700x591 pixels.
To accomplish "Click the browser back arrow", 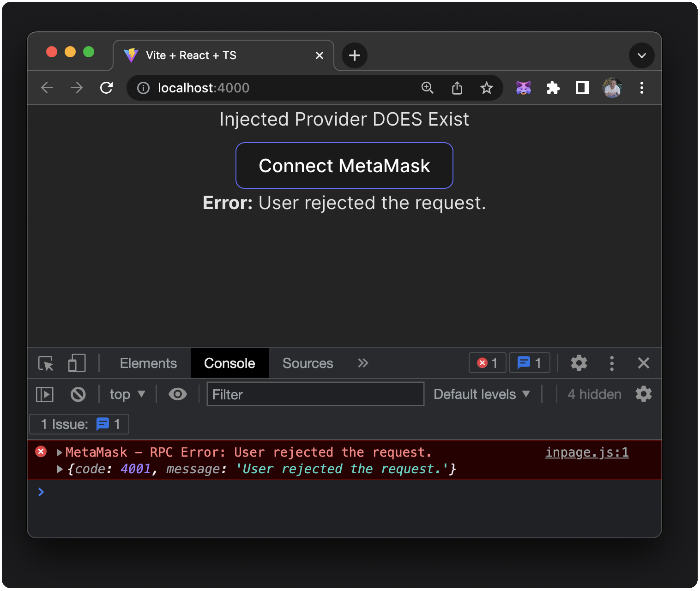I will click(47, 88).
